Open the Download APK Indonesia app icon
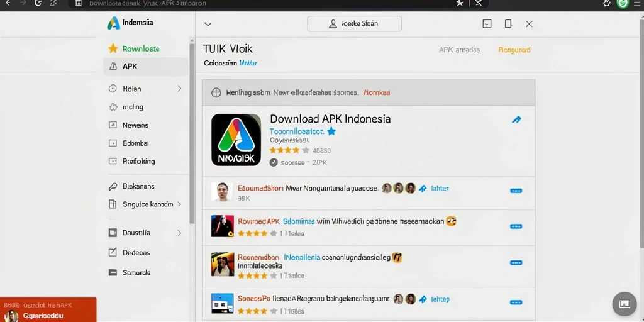644x322 pixels. 236,140
